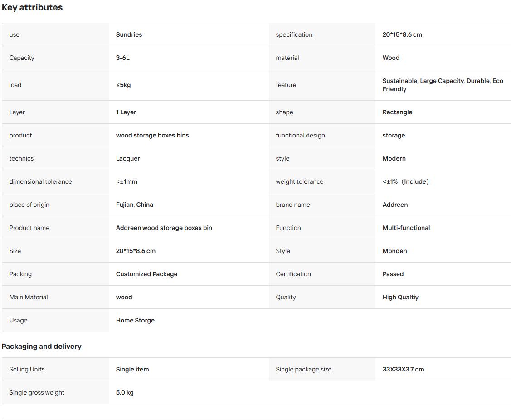
Task: Click the Multi-functional function value
Action: 406,228
